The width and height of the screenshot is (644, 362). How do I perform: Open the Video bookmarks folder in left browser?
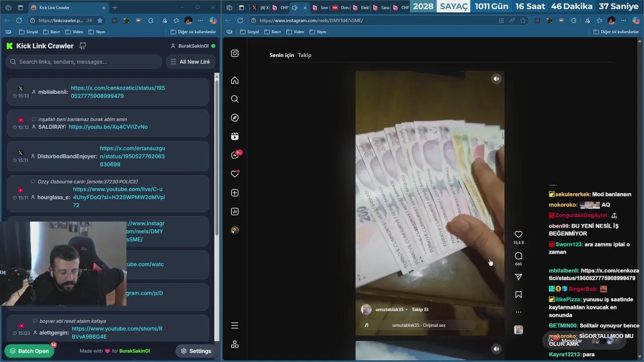[74, 32]
